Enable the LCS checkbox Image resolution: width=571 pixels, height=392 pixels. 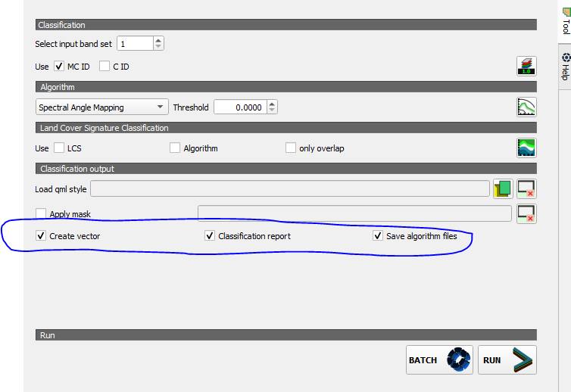[x=59, y=148]
